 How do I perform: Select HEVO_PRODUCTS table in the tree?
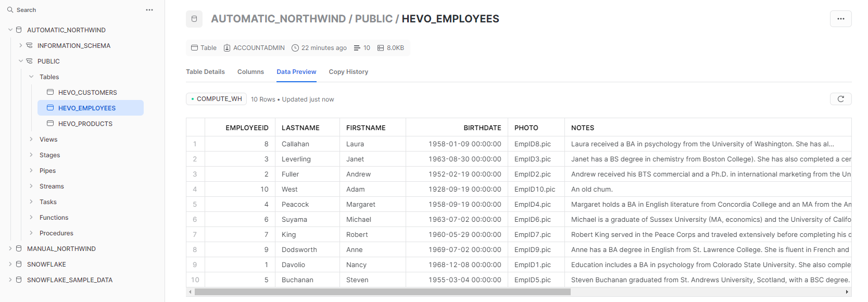point(85,123)
